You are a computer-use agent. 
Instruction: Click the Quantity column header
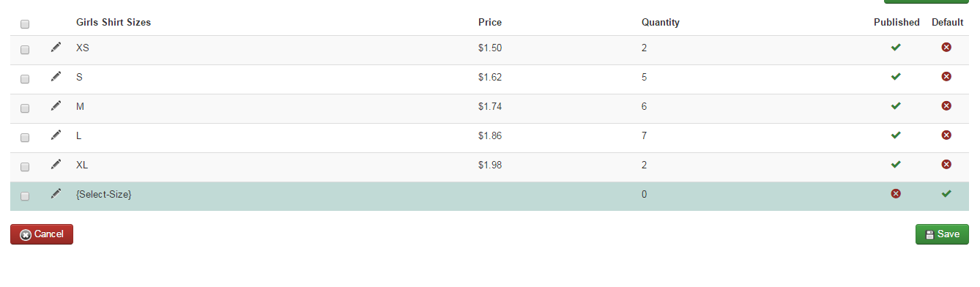pyautogui.click(x=661, y=22)
